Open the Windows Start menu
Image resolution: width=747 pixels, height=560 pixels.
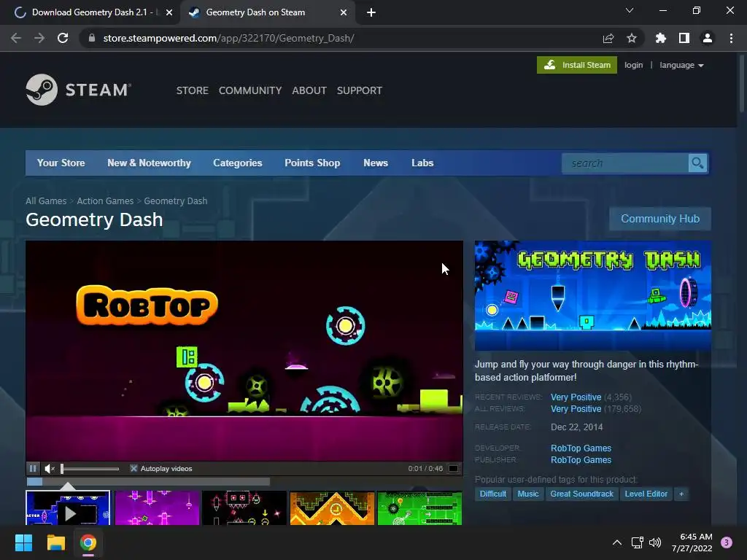click(23, 542)
